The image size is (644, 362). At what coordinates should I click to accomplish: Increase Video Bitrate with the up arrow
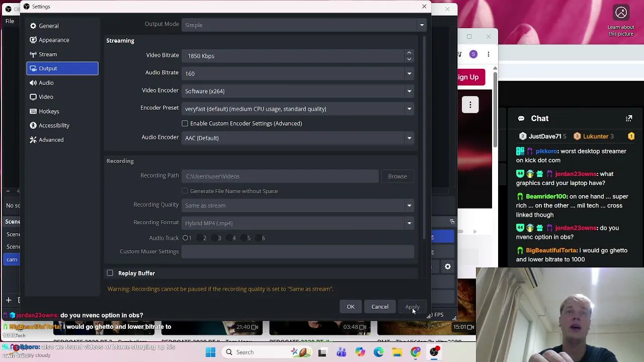click(409, 52)
